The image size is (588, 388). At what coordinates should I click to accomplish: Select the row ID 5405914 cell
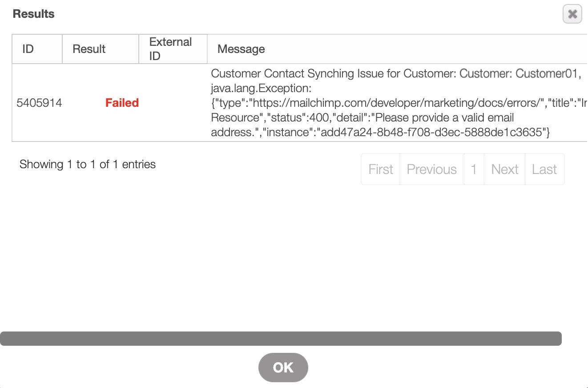pyautogui.click(x=39, y=103)
